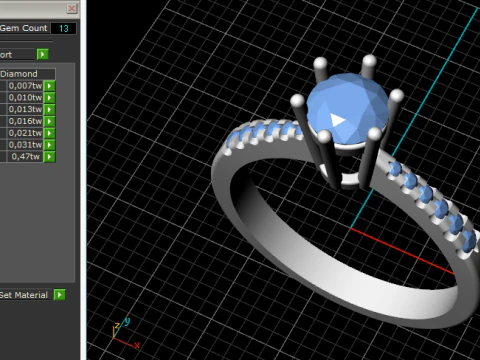This screenshot has width=480, height=360.
Task: Click the green arrow beside the 'ort' label
Action: click(43, 54)
